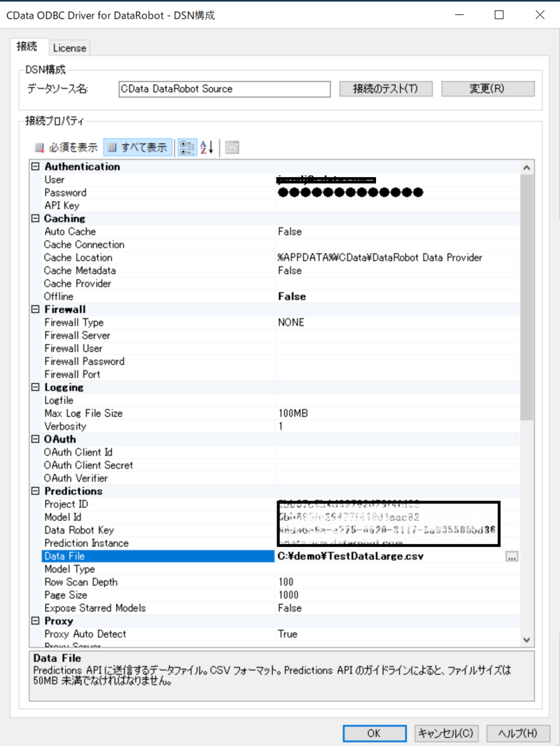This screenshot has width=560, height=746.
Task: Click the scrollbar down arrow icon
Action: (x=526, y=639)
